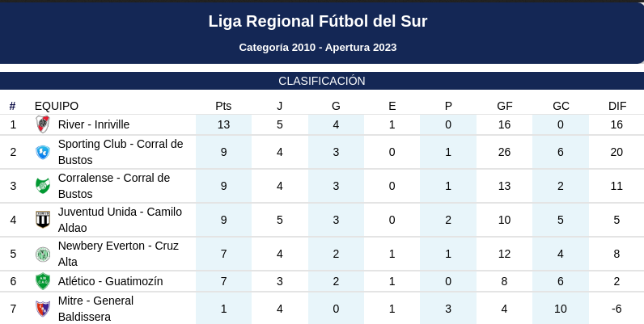Select Atlético - Guatimozín team name
Viewport: 644px width, 324px height.
click(x=111, y=281)
